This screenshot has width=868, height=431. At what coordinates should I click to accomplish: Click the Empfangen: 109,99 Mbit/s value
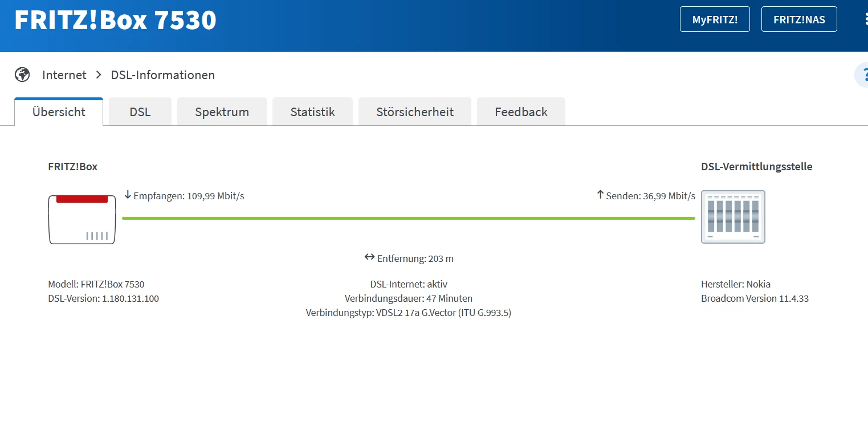point(189,196)
